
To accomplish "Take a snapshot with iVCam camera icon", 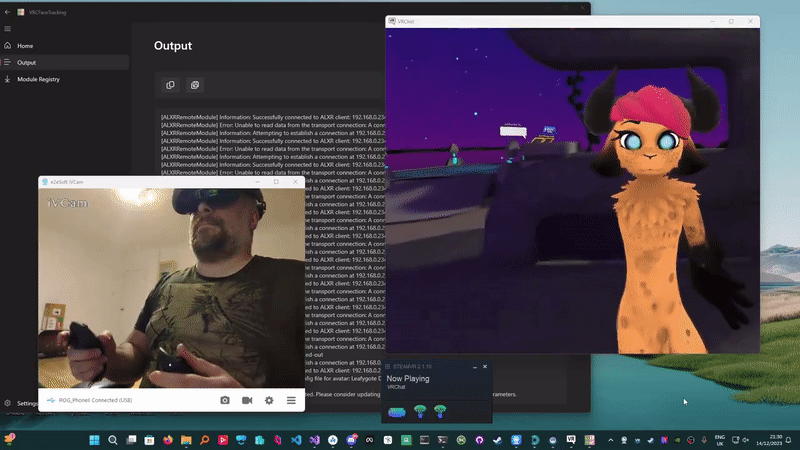I will [225, 400].
